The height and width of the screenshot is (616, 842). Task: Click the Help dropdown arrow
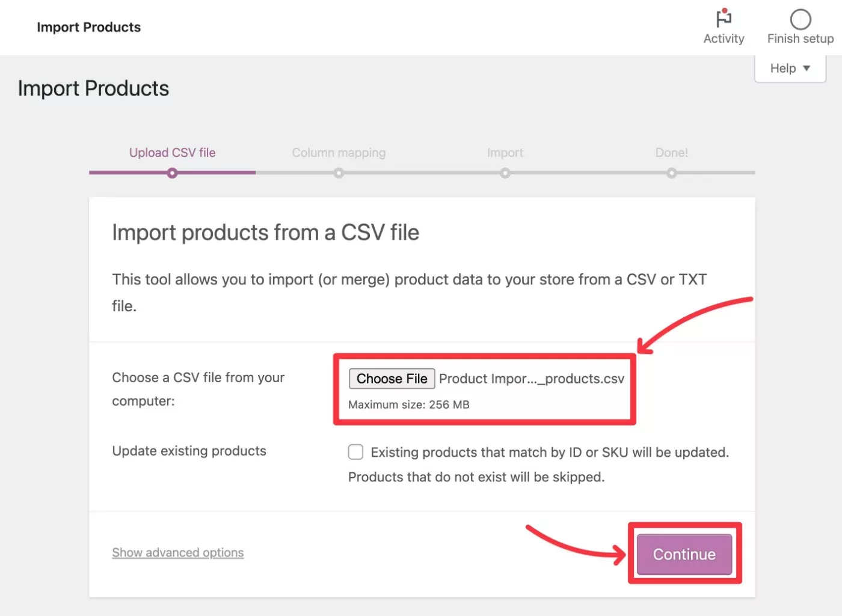(807, 69)
